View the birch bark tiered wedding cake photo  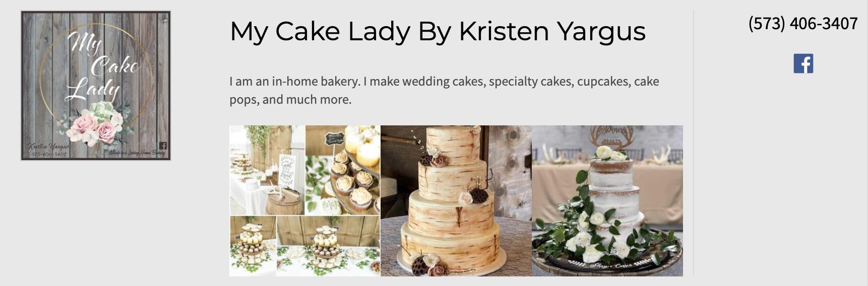coord(456,201)
